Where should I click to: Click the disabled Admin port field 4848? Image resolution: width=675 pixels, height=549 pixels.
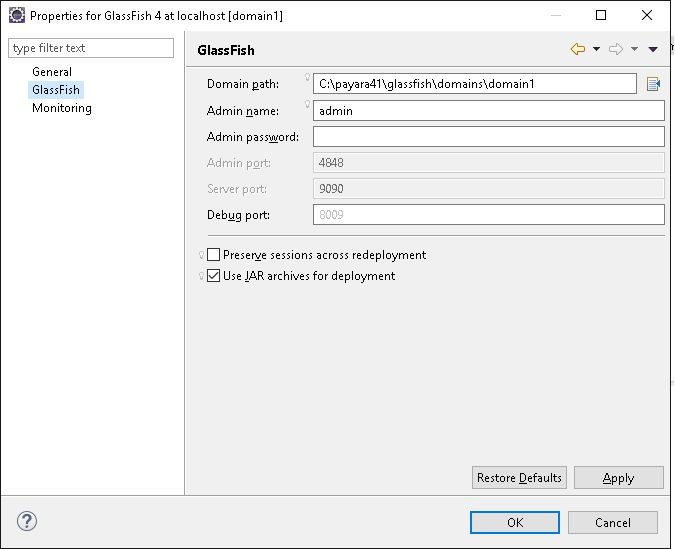click(x=489, y=163)
